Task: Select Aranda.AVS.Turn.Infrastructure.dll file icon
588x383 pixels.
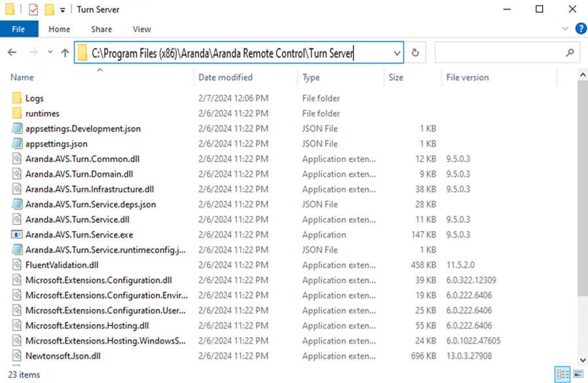Action: 17,189
